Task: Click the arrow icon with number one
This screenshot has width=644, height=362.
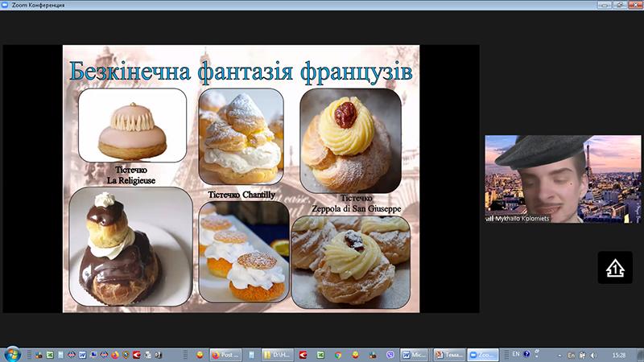Action: (614, 268)
